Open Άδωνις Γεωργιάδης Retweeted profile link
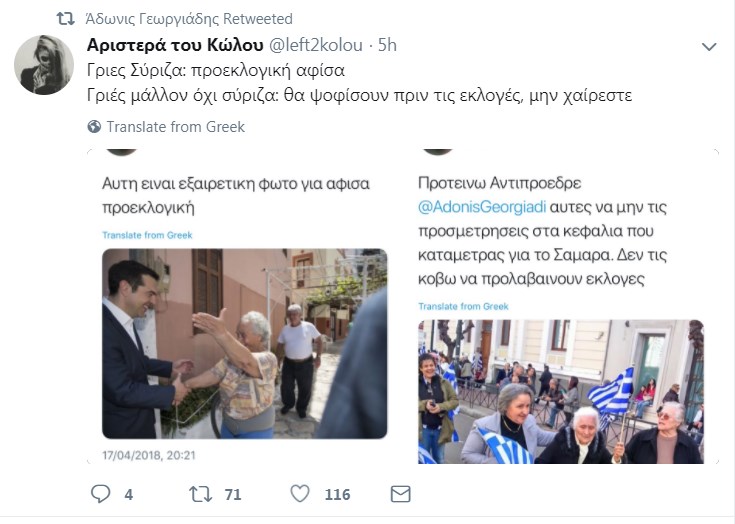This screenshot has width=735, height=524. click(x=189, y=19)
